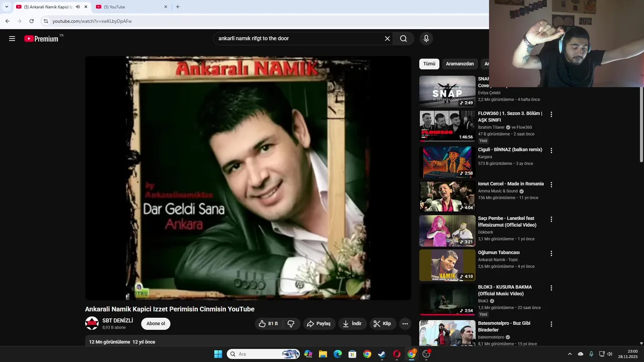Focus the address bar URL
This screenshot has width=644, height=362.
92,21
